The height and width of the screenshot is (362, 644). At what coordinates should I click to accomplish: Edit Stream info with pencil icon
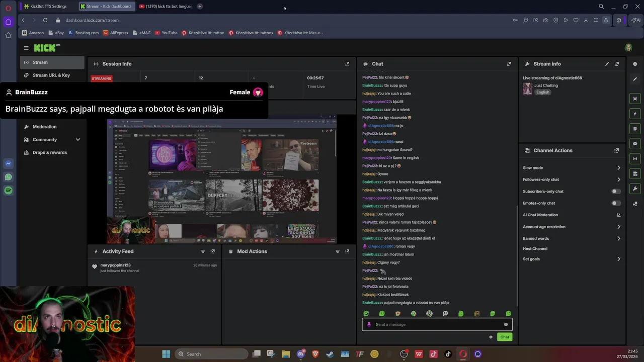pos(607,64)
